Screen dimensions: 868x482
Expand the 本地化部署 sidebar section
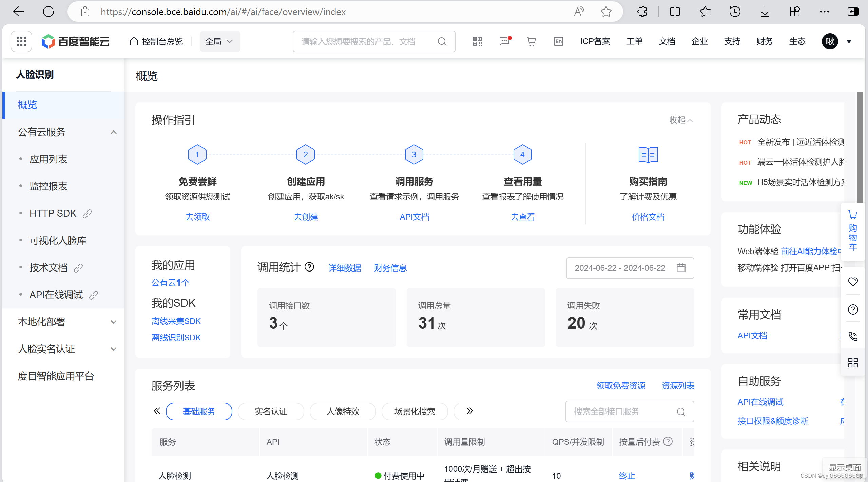[114, 322]
